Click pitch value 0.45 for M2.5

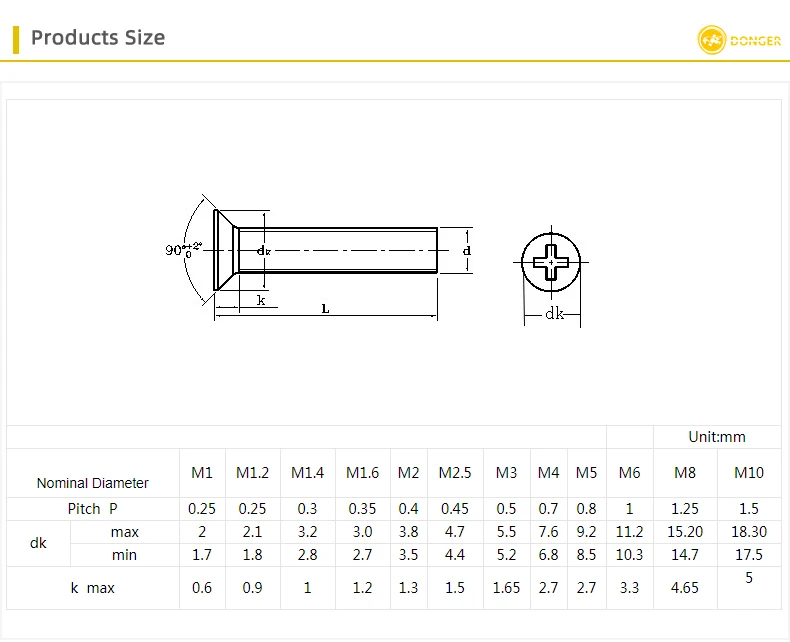(455, 509)
